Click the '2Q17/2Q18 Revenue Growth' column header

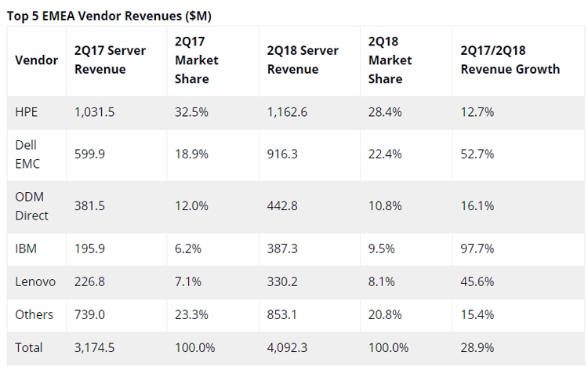(510, 60)
